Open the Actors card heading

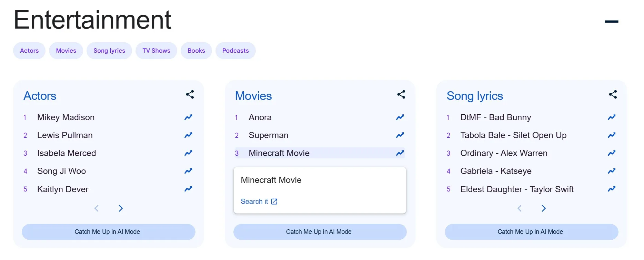pyautogui.click(x=40, y=96)
